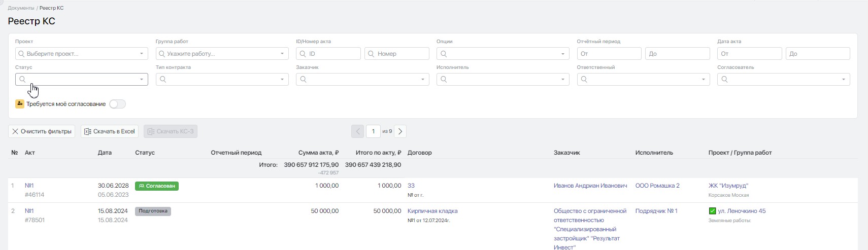This screenshot has height=250, width=868.
Task: Click search icon in Согласователь filter
Action: (724, 79)
